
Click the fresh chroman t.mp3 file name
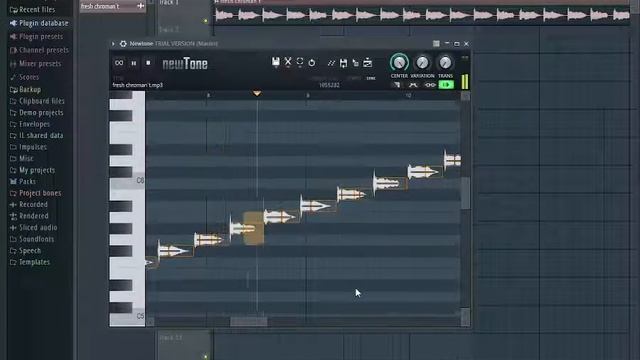tap(138, 85)
